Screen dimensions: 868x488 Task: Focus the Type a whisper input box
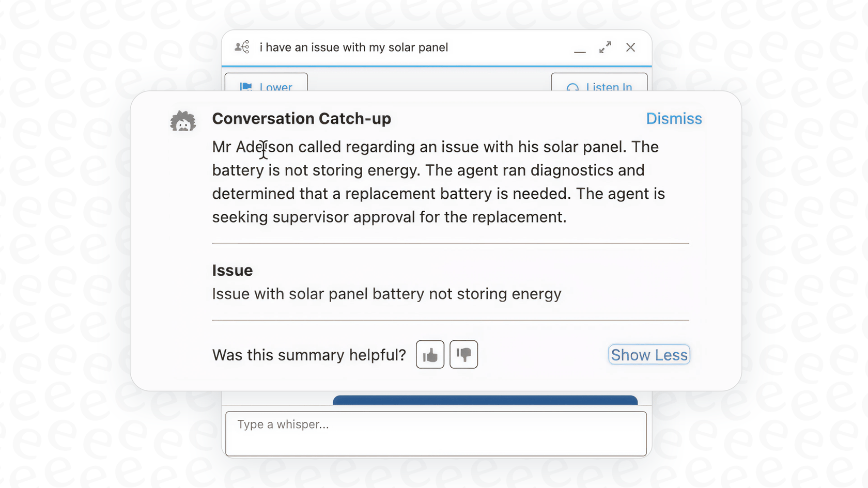(435, 433)
